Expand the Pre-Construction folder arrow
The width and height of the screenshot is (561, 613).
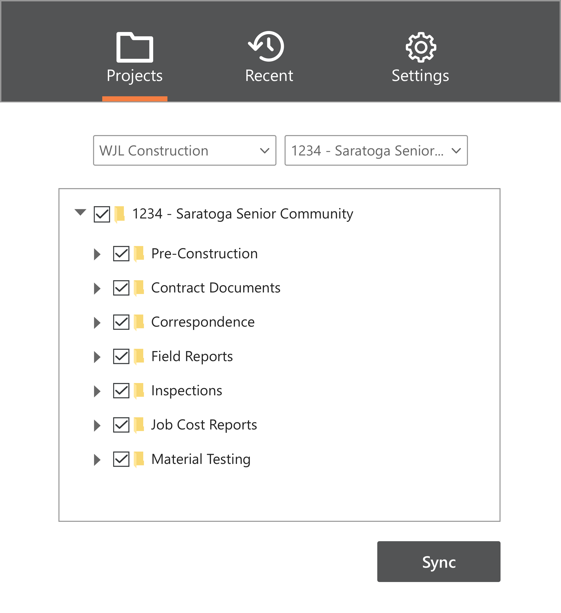tap(97, 254)
